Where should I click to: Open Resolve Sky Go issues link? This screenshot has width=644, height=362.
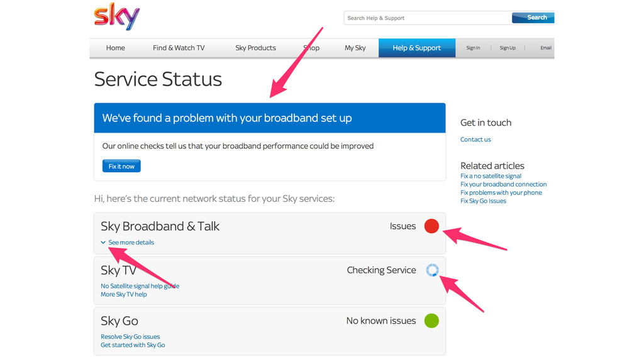tap(130, 337)
